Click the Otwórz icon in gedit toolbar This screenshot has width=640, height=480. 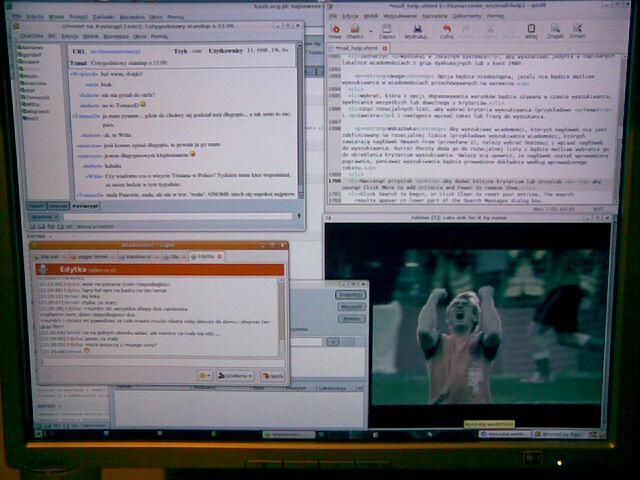click(x=355, y=31)
